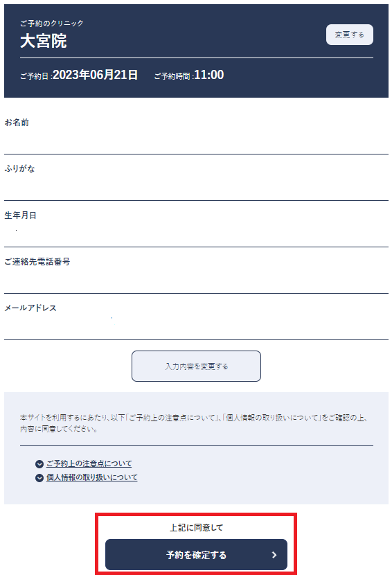Click the right arrow icon on confirm button

[274, 555]
